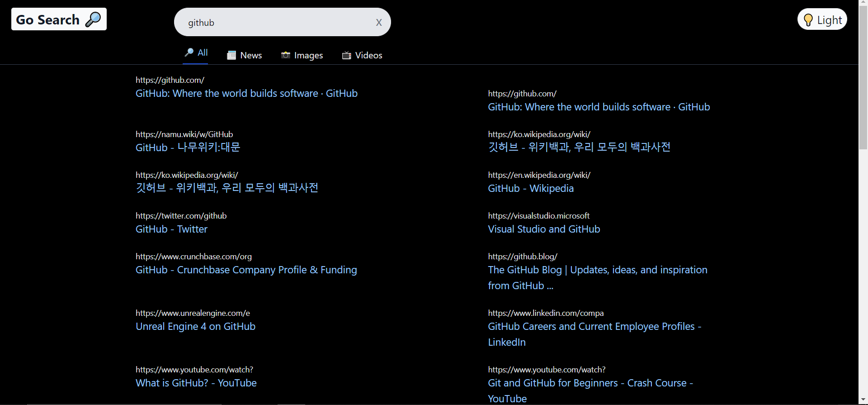Open What is GitHub? - YouTube result
The image size is (868, 405).
click(x=196, y=383)
